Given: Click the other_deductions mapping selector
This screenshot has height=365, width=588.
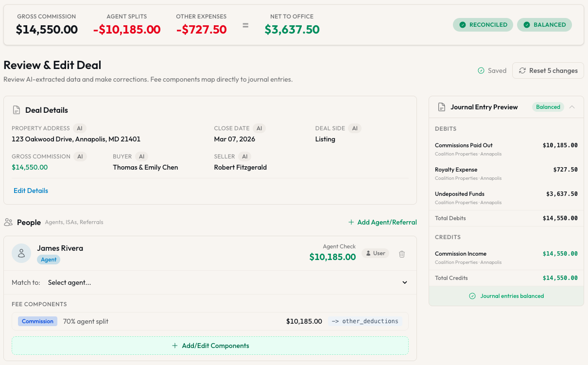Looking at the screenshot, I should click(365, 321).
